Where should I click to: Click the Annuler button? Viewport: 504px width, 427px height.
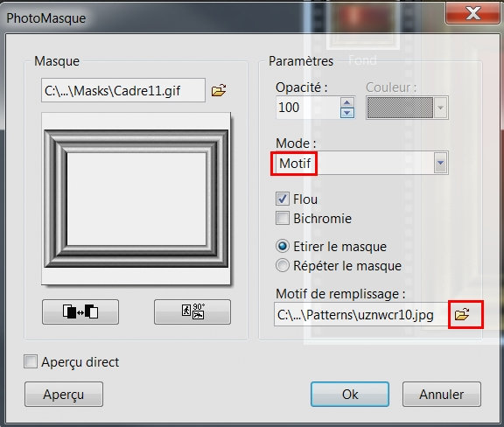coord(442,395)
